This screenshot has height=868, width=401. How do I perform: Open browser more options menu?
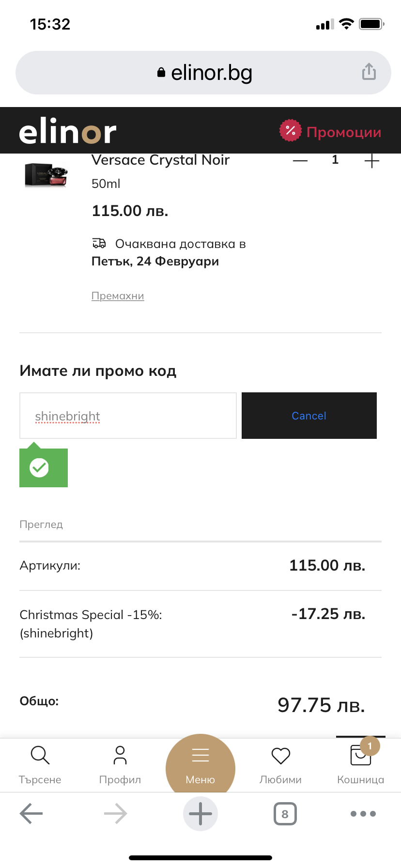click(363, 814)
